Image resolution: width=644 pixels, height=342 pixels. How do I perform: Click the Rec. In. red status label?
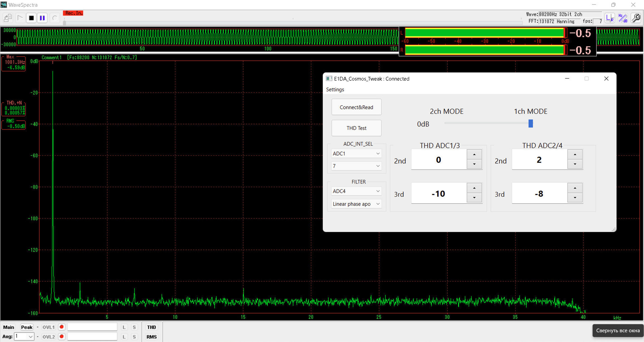pyautogui.click(x=73, y=13)
